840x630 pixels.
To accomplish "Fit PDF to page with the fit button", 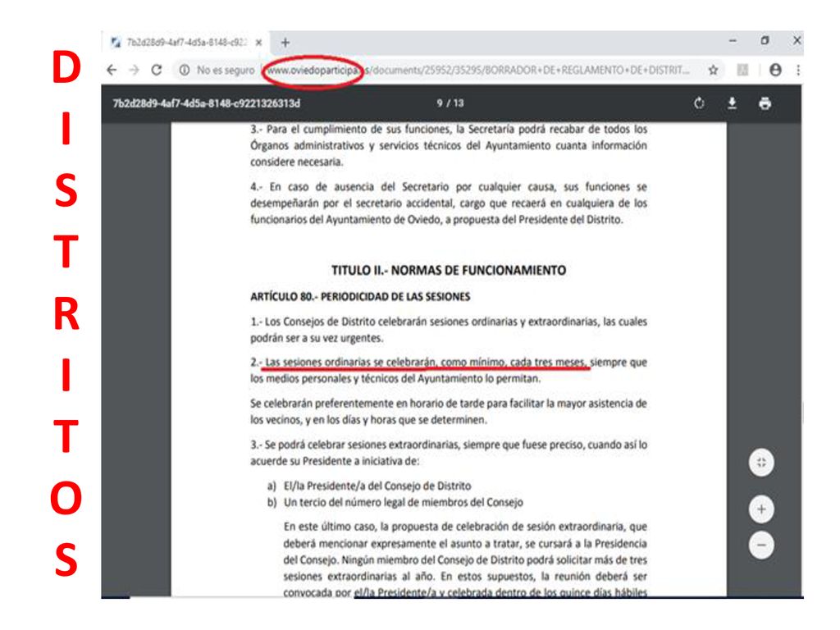I will coord(761,463).
